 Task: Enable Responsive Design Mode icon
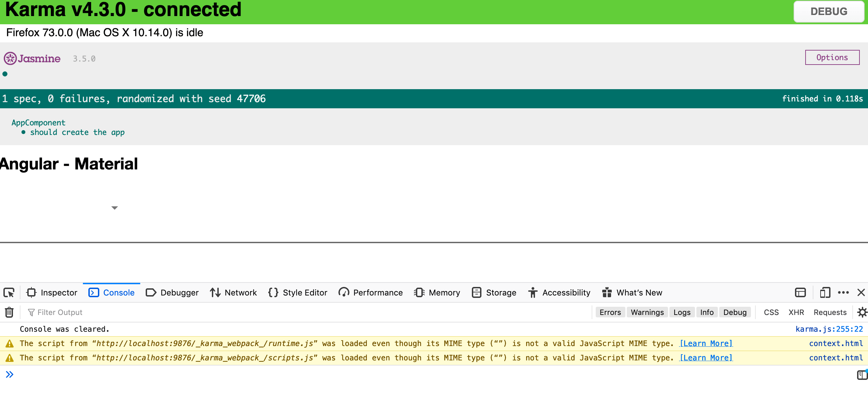[825, 293]
